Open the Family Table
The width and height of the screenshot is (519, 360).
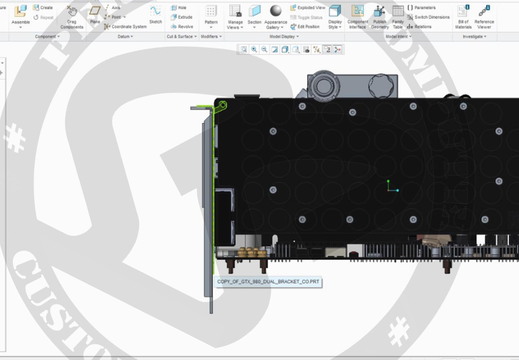[398, 17]
